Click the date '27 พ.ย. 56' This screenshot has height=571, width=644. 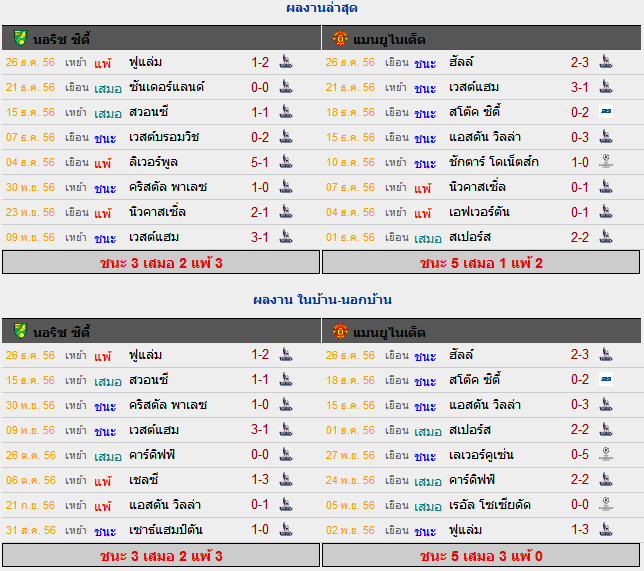[350, 455]
